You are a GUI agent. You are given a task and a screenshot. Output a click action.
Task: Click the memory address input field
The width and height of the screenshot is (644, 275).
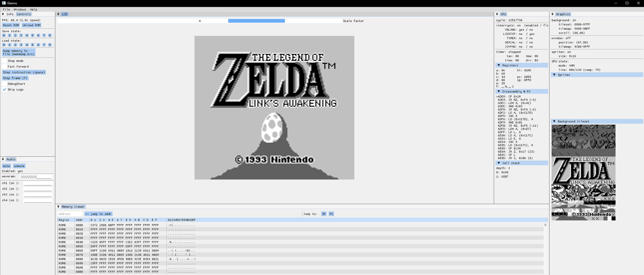(70, 214)
